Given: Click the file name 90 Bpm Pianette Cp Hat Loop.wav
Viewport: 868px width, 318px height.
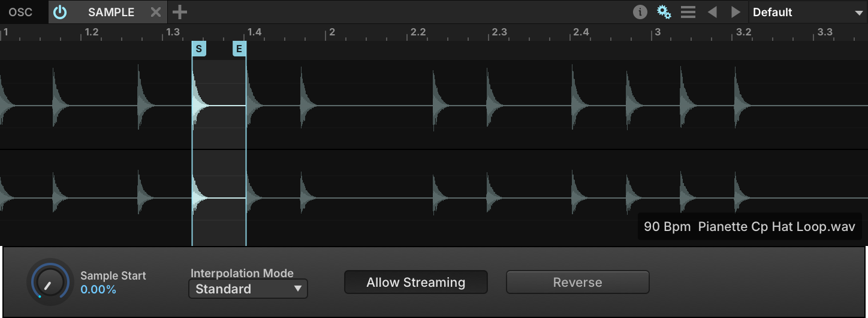Looking at the screenshot, I should [x=749, y=227].
